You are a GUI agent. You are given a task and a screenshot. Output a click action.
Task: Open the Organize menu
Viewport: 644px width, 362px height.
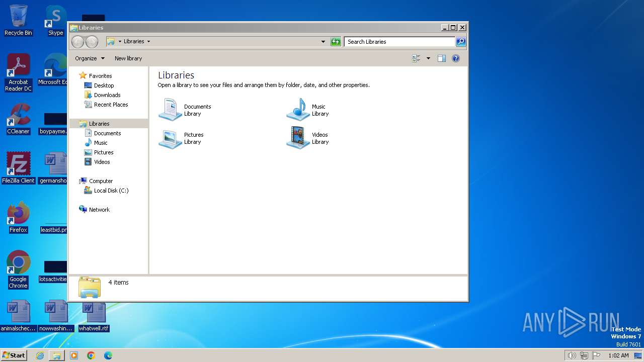[x=90, y=58]
